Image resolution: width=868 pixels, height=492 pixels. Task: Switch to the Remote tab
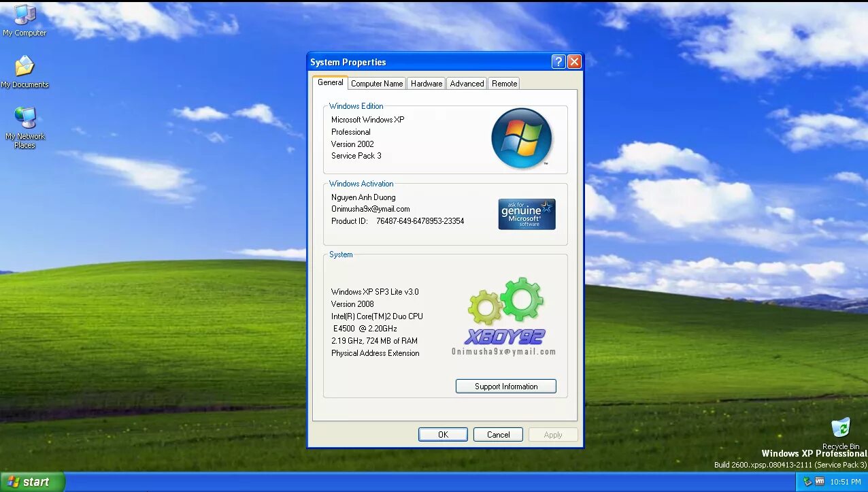[504, 84]
